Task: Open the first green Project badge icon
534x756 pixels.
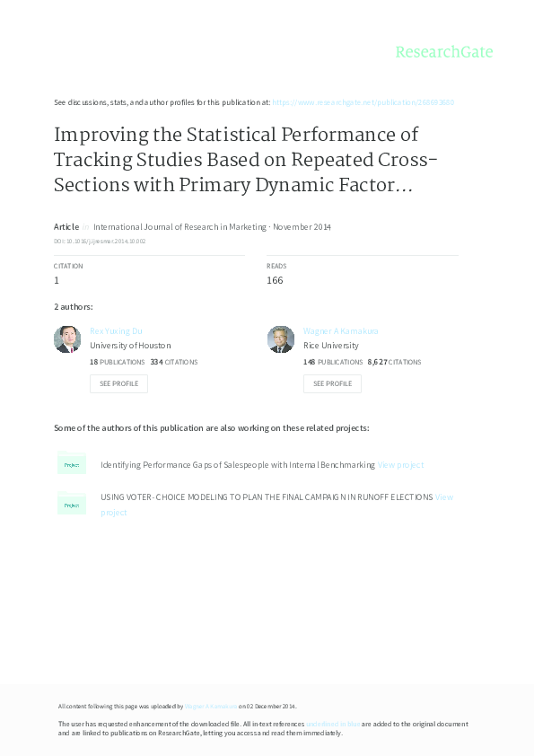Action: pos(72,464)
